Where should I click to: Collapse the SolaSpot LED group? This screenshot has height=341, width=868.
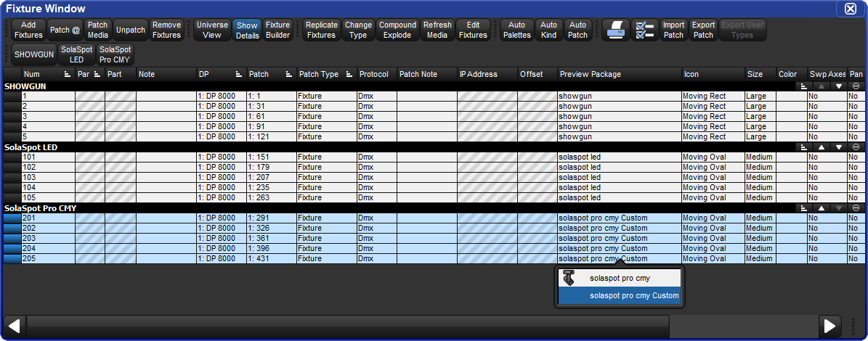click(x=856, y=147)
